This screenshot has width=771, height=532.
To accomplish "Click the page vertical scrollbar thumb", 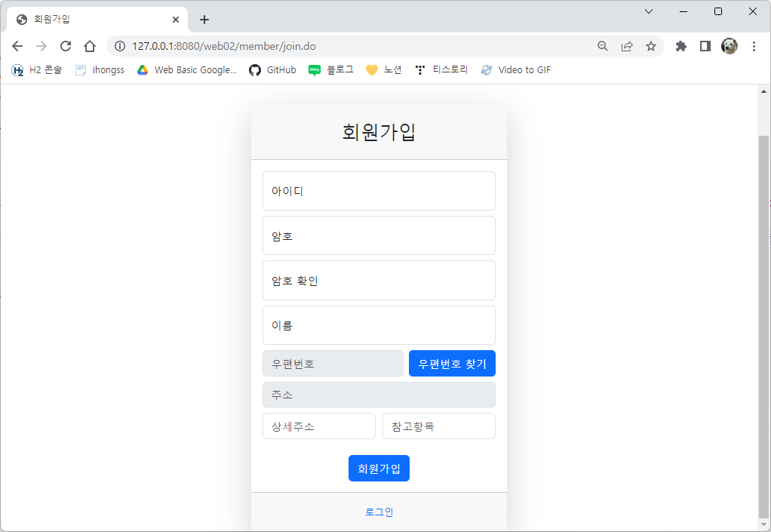I will click(763, 327).
